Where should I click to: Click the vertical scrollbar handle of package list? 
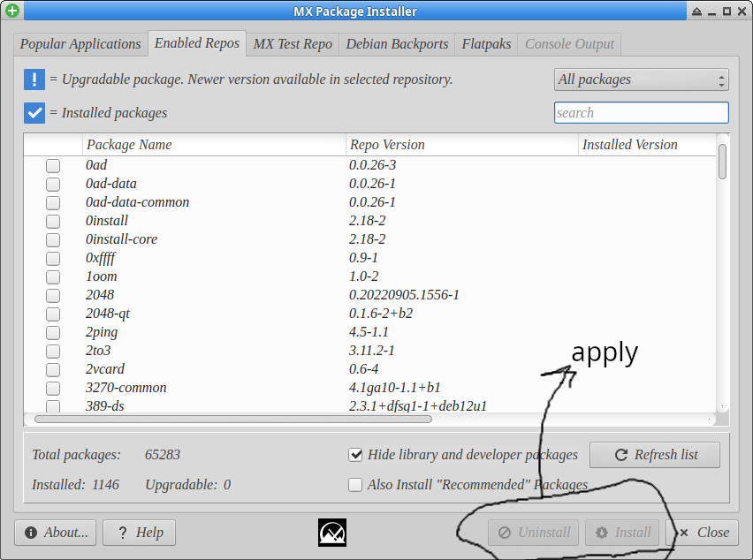click(x=722, y=162)
